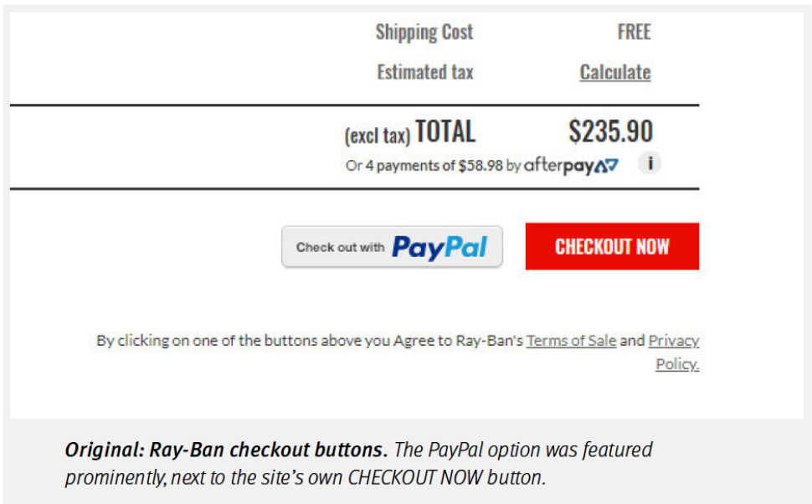Click the $58.98 installment amount
This screenshot has height=504, width=812.
[x=481, y=166]
